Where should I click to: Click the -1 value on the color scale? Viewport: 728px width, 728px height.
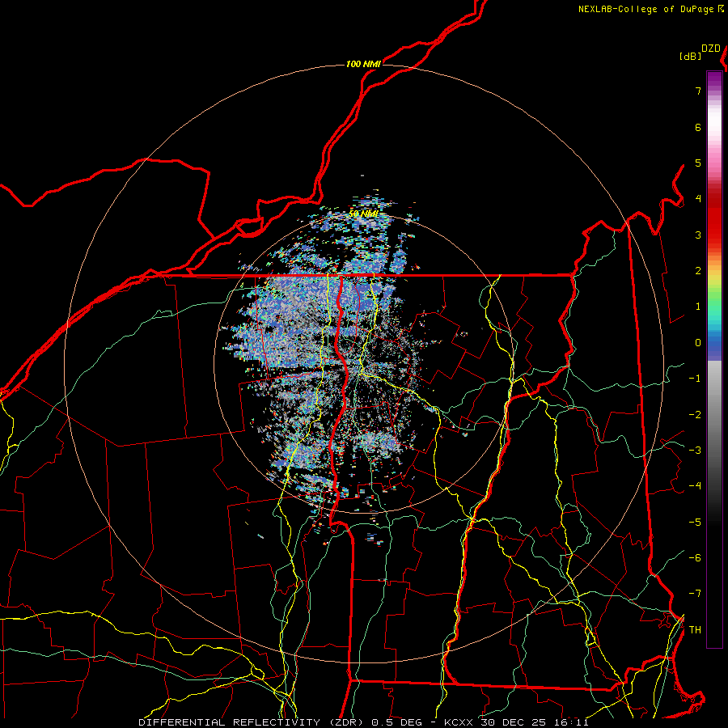click(x=695, y=379)
